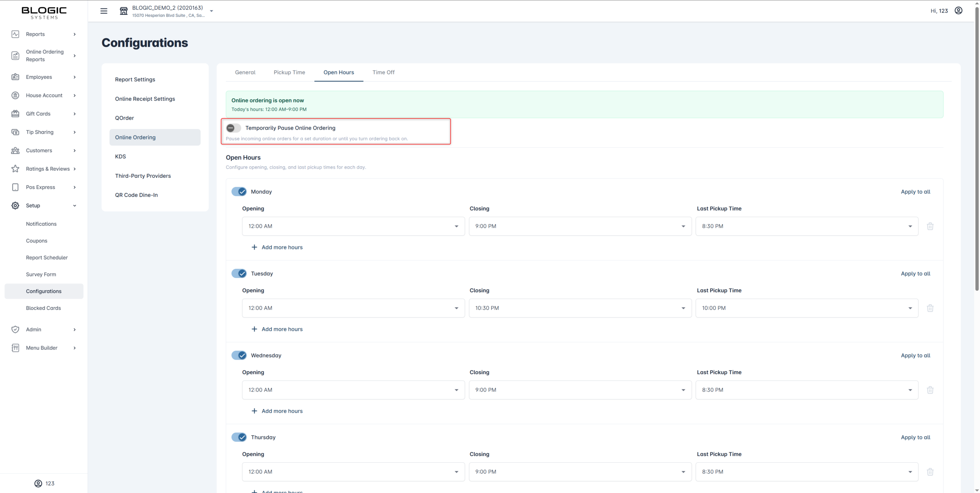
Task: Go to Coupons under Setup
Action: 36,241
